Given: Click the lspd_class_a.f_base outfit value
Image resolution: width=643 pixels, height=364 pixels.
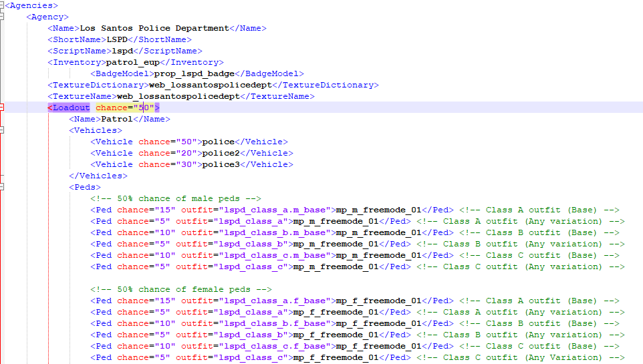Looking at the screenshot, I should [x=275, y=301].
